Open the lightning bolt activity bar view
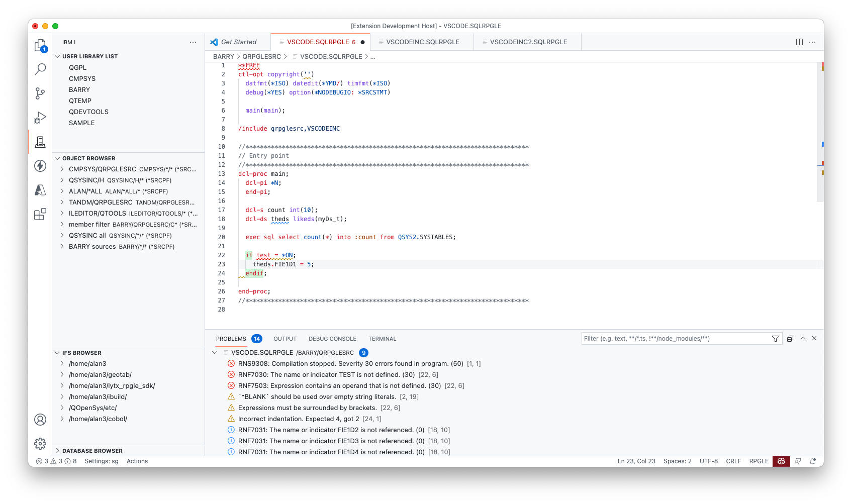This screenshot has width=852, height=504. 40,166
